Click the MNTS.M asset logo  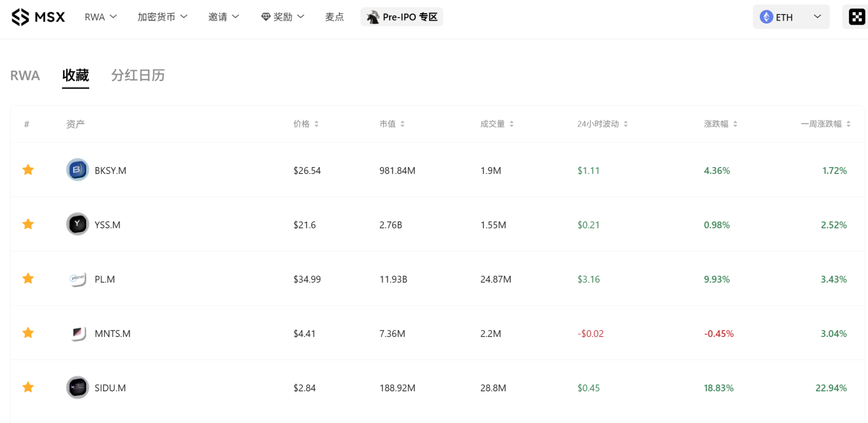pyautogui.click(x=77, y=333)
